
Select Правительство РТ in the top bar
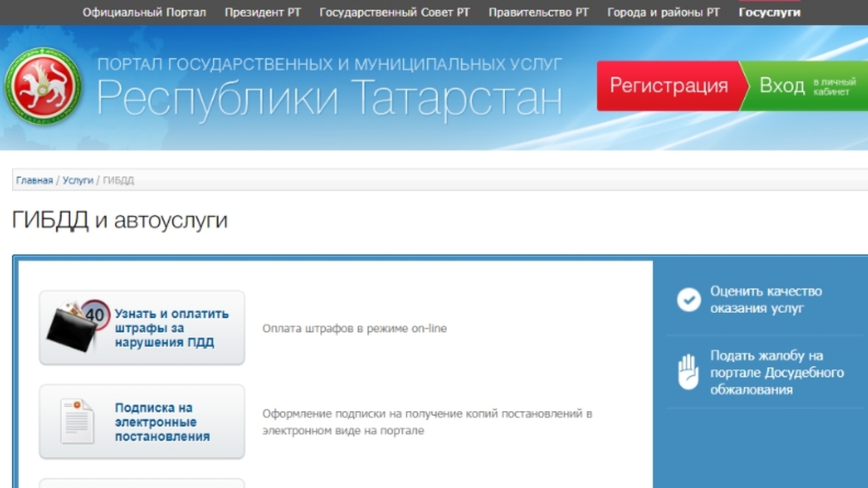(538, 12)
